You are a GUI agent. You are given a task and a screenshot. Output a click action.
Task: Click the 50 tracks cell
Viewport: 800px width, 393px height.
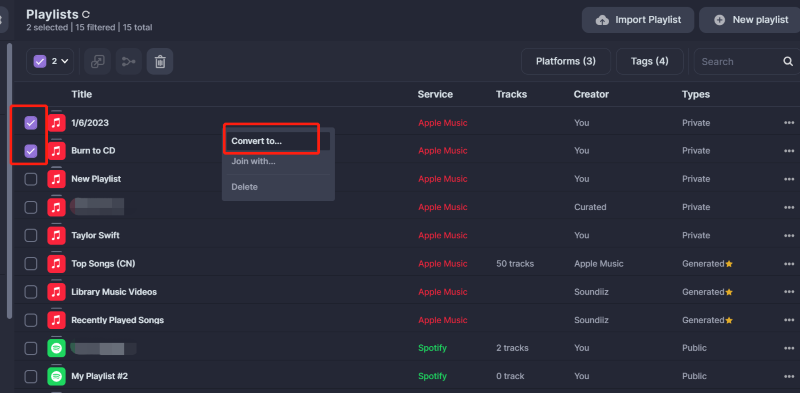[x=515, y=264]
